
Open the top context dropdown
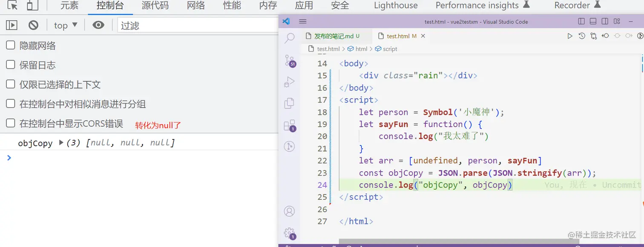[66, 26]
